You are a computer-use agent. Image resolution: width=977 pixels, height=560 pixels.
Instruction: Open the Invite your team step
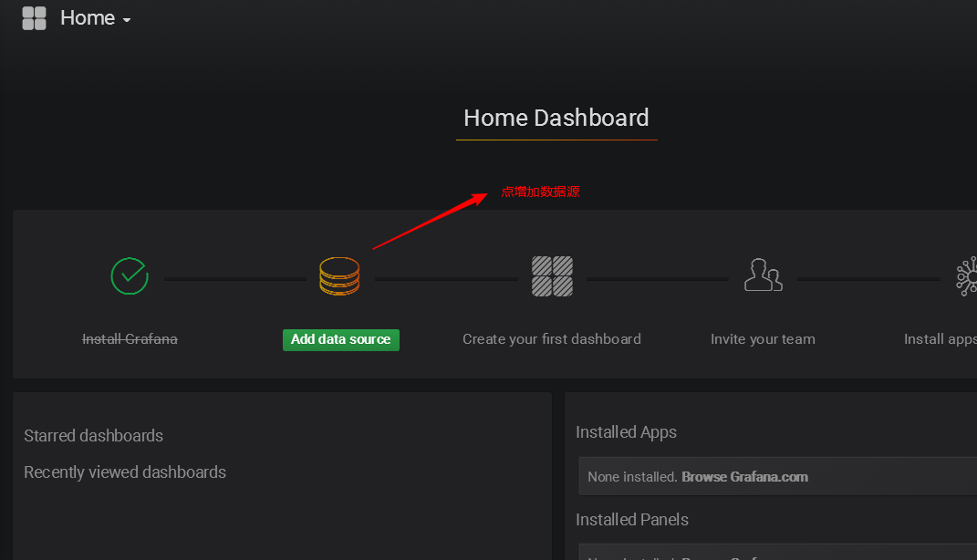tap(763, 339)
